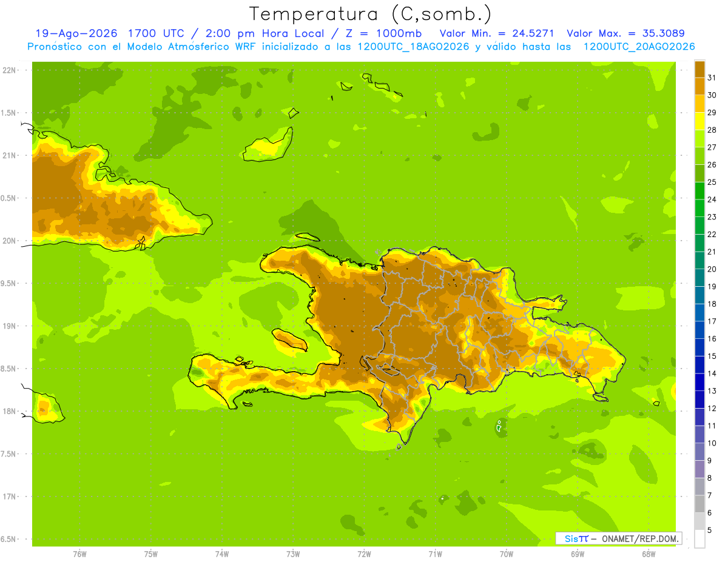
Task: Click the colorbar legend value 14
Action: pyautogui.click(x=712, y=373)
